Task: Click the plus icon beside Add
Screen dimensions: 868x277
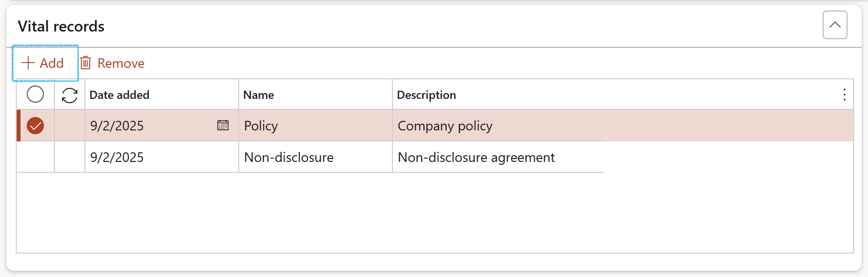Action: [28, 63]
